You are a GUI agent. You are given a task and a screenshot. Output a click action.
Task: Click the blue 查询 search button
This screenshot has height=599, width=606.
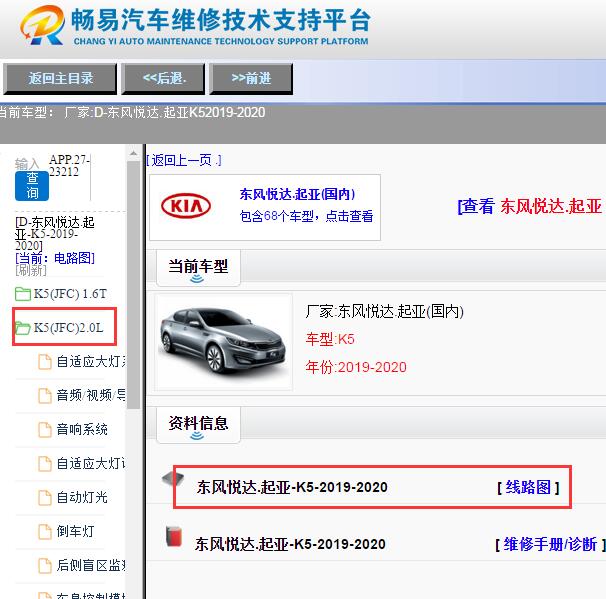[x=32, y=186]
